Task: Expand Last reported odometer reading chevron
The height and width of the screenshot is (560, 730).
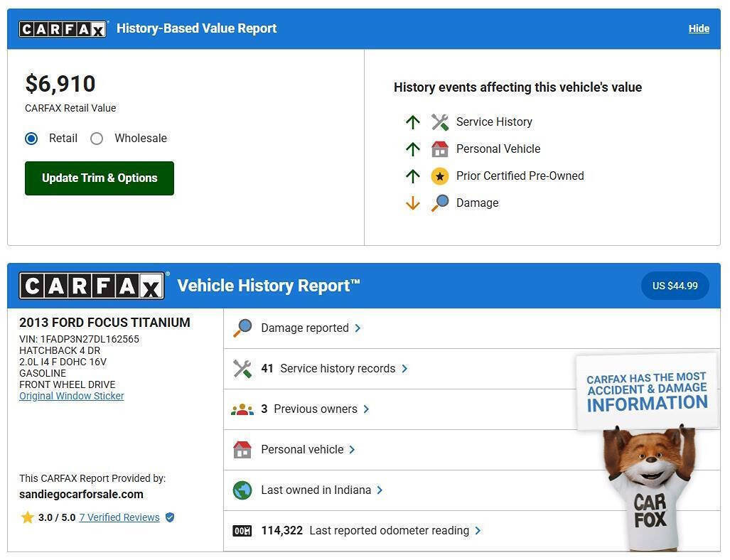Action: [478, 531]
